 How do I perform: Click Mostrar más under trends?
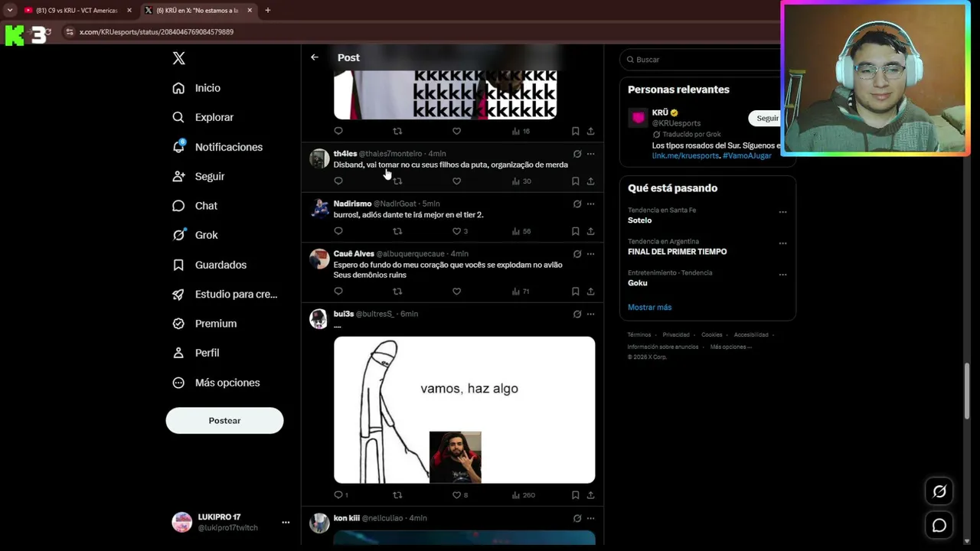(x=649, y=307)
